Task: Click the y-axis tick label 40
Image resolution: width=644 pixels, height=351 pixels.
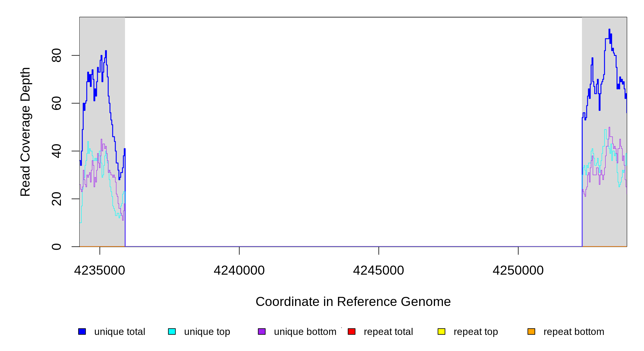Action: click(56, 151)
